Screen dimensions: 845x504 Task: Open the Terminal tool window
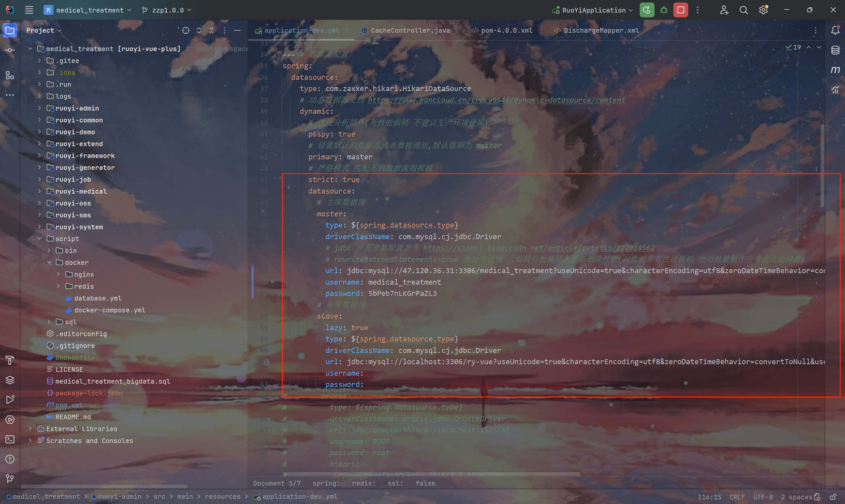click(10, 439)
